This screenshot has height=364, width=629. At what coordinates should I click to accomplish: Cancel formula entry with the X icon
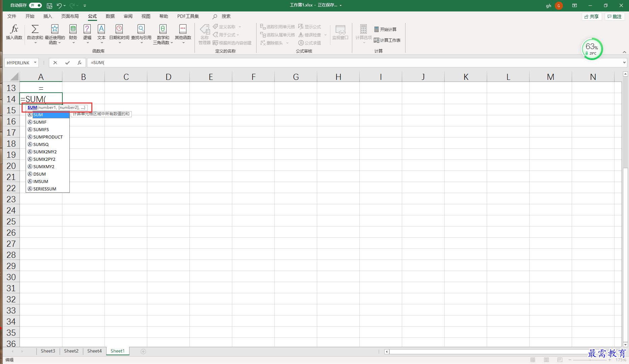tap(55, 63)
